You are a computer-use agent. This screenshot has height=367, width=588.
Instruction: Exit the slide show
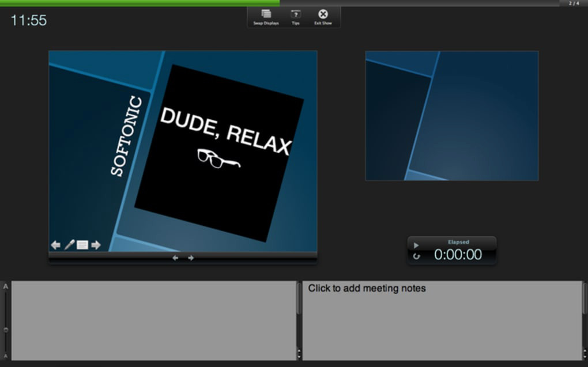[x=323, y=17]
